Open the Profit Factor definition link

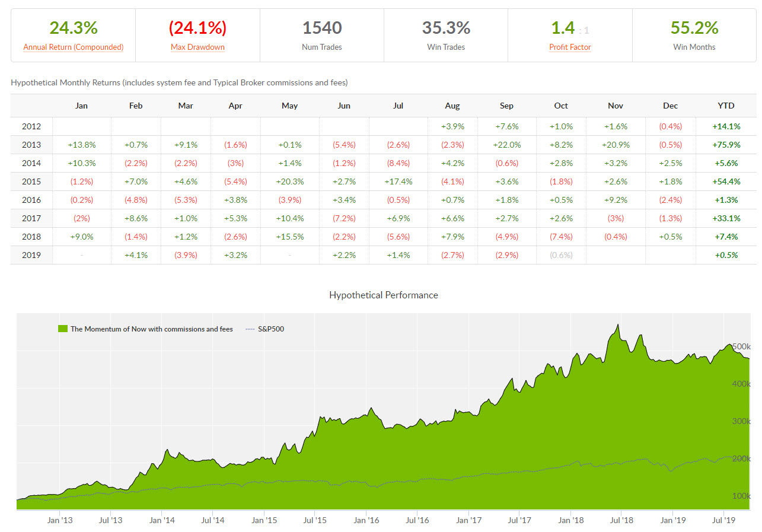point(570,47)
